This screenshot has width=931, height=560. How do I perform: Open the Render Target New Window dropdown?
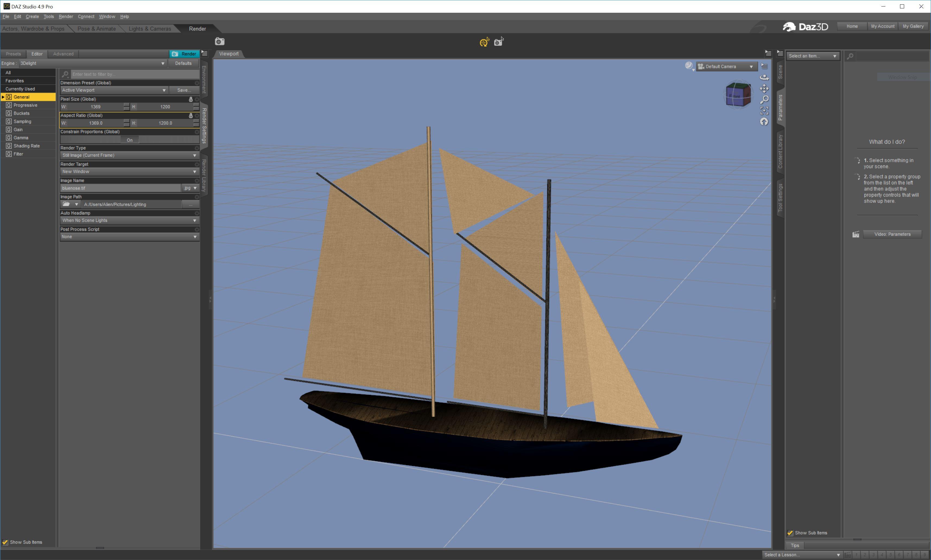click(x=129, y=172)
